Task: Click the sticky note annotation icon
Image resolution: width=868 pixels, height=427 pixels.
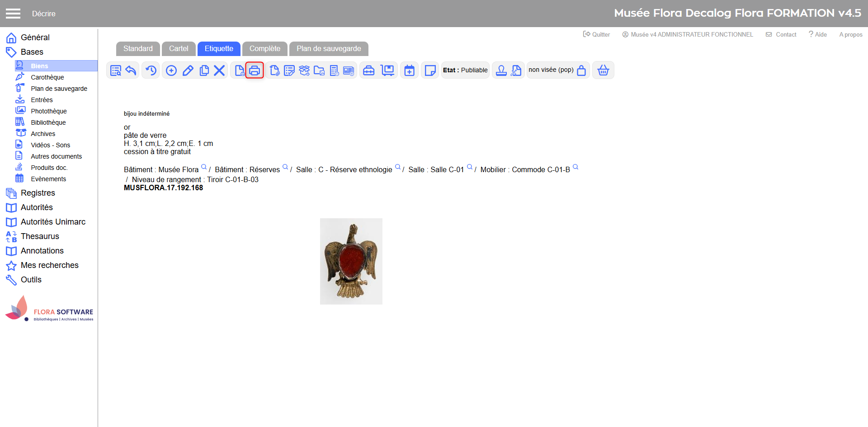Action: (430, 70)
